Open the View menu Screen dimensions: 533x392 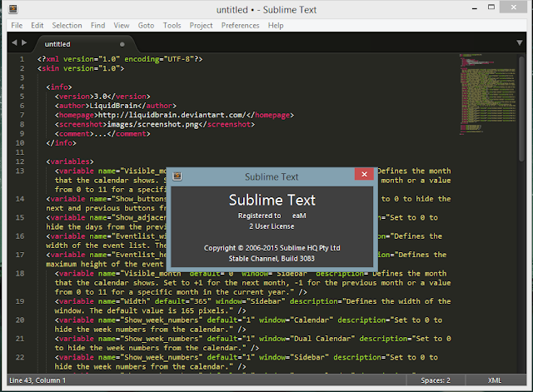tap(122, 26)
